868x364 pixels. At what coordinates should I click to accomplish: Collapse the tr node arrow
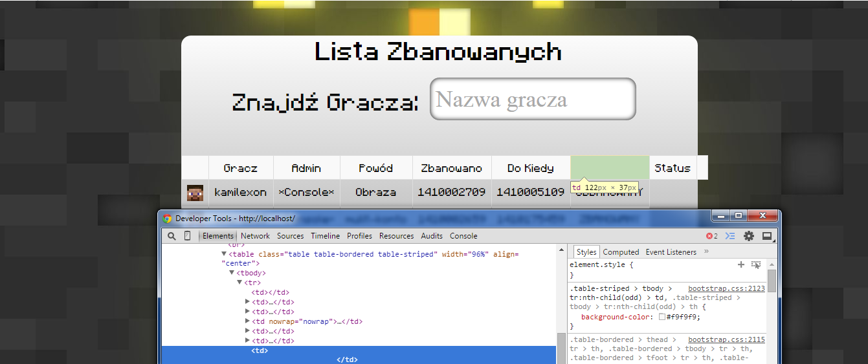tap(239, 283)
